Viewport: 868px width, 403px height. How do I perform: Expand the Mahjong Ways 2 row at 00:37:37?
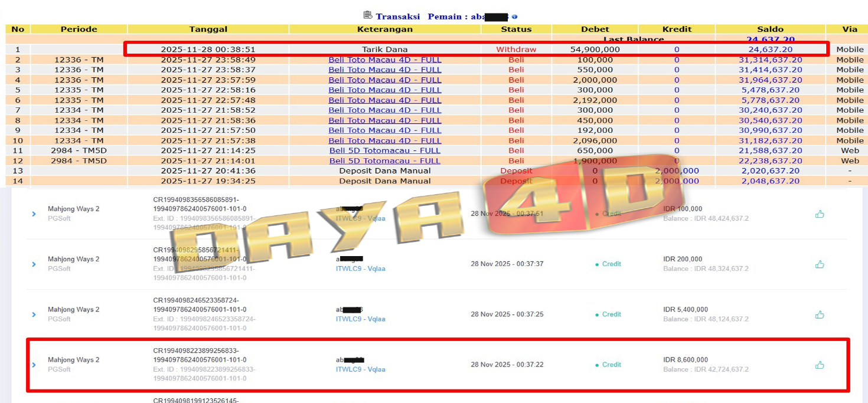pos(34,264)
